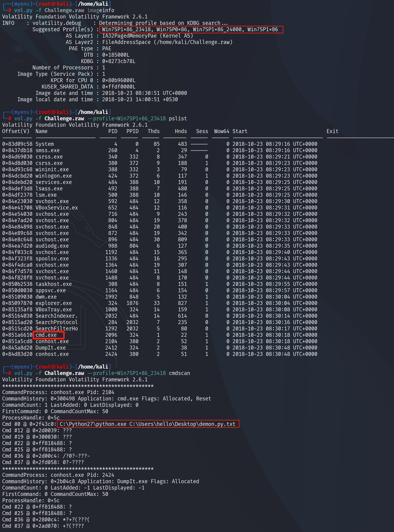Image resolution: width=394 pixels, height=532 pixels.
Task: Click the FileAddressSpace Challenge.raw path line
Action: (x=167, y=42)
